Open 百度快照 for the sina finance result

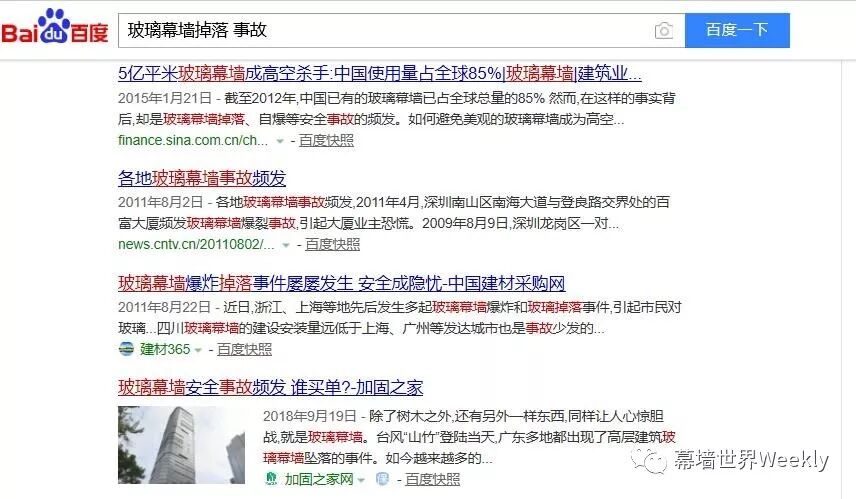pyautogui.click(x=326, y=141)
